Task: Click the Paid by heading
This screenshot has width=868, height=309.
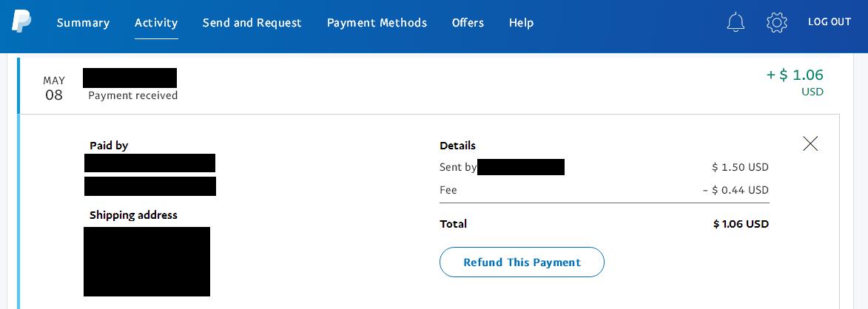Action: click(x=109, y=146)
